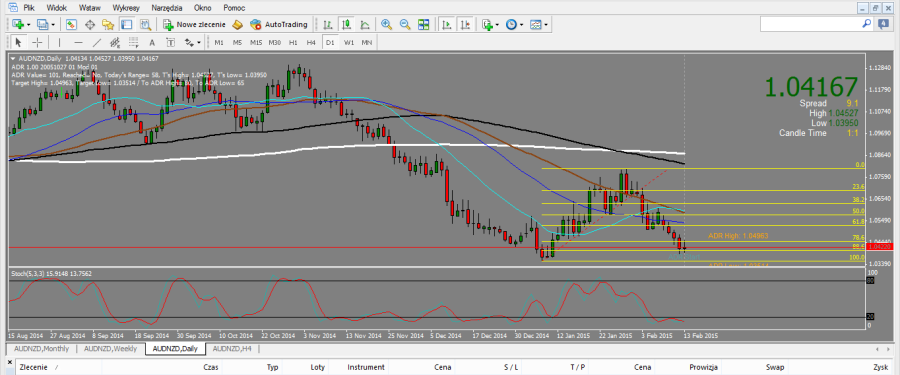Expand the Profiles dropdown arrow
This screenshot has height=375, width=900.
[53, 25]
